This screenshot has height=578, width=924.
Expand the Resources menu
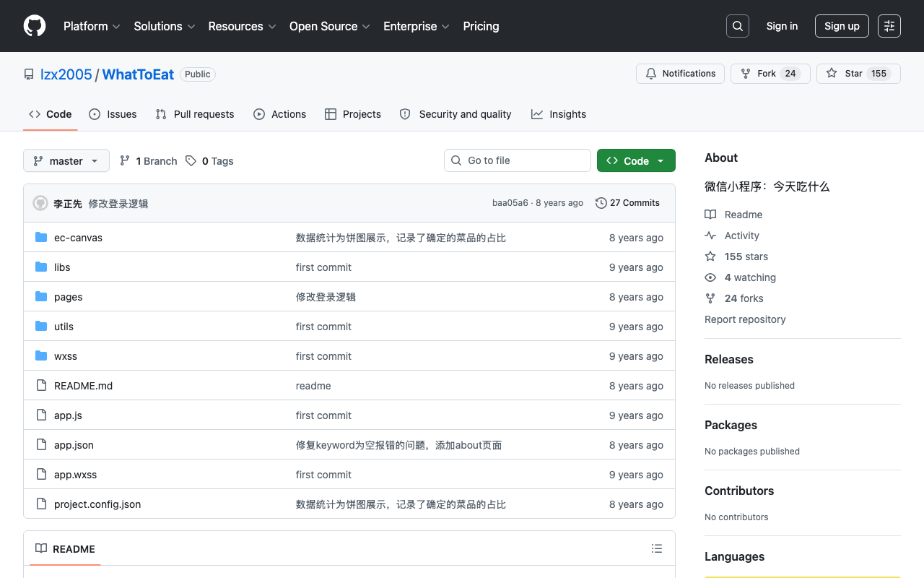(242, 26)
